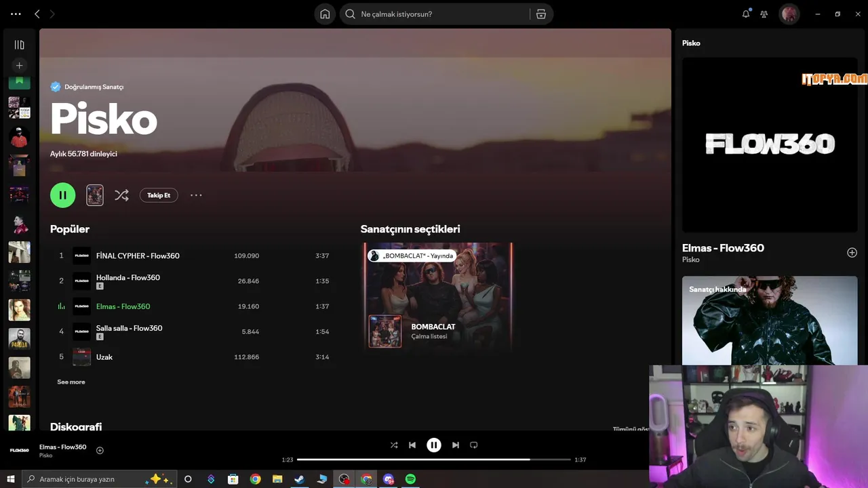The width and height of the screenshot is (868, 488).
Task: Switch to Spotify in the taskbar
Action: click(410, 479)
